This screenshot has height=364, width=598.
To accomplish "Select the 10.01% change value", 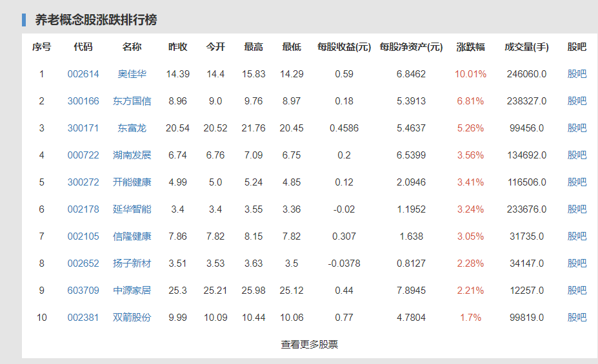I will click(471, 74).
